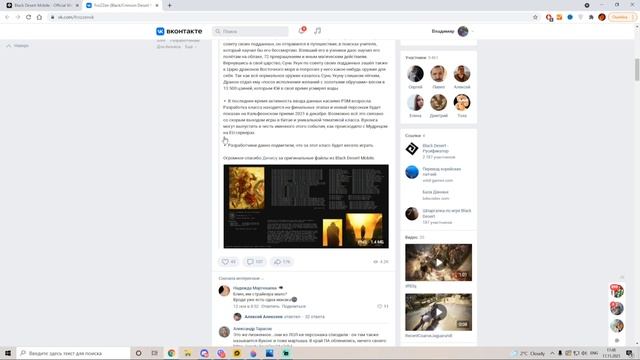The width and height of the screenshot is (640, 360).
Task: Open Александр Тарасов's commenter name
Action: tap(252, 329)
